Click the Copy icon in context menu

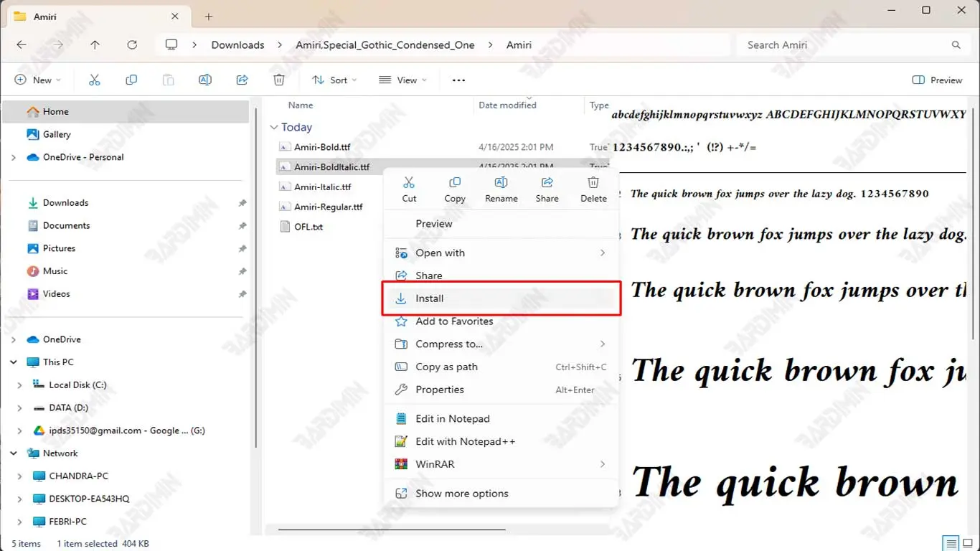(x=454, y=183)
